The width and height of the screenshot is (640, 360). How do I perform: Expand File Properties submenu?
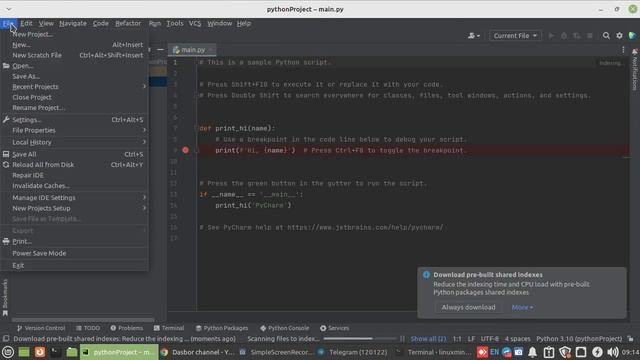74,130
